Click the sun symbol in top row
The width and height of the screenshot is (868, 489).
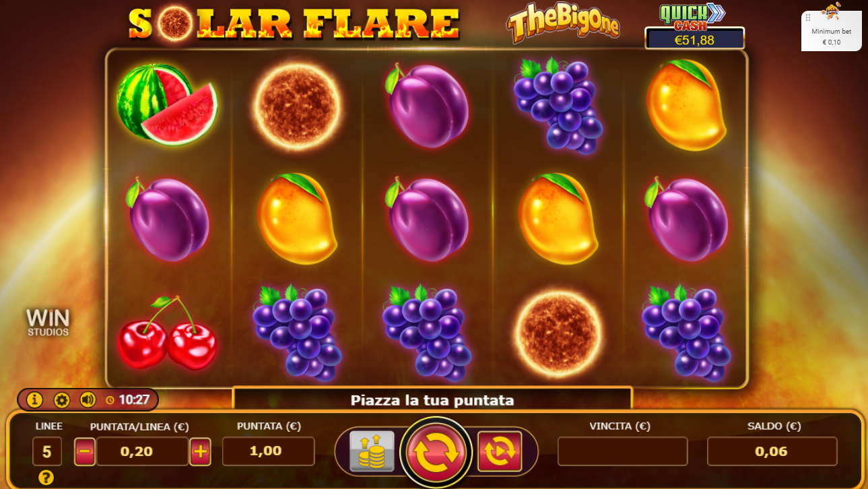point(297,105)
